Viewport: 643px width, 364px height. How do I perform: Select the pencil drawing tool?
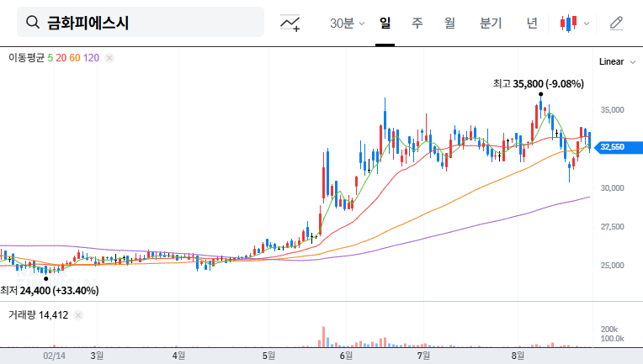(616, 24)
